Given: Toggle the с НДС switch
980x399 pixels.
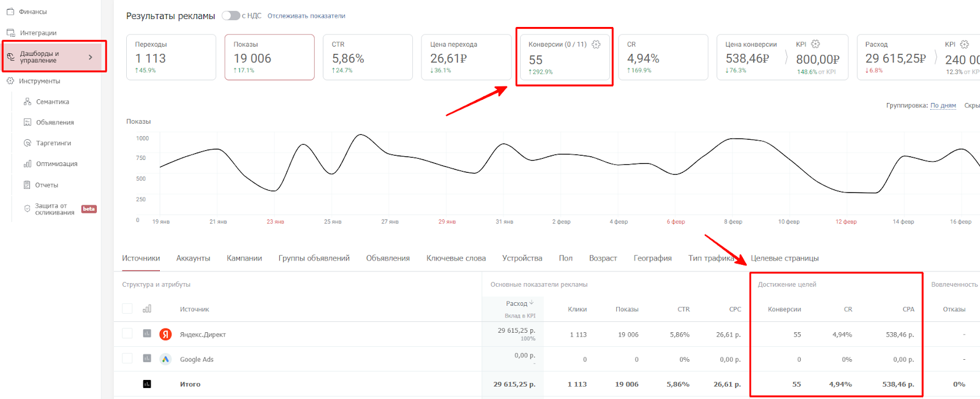Looking at the screenshot, I should pyautogui.click(x=231, y=16).
